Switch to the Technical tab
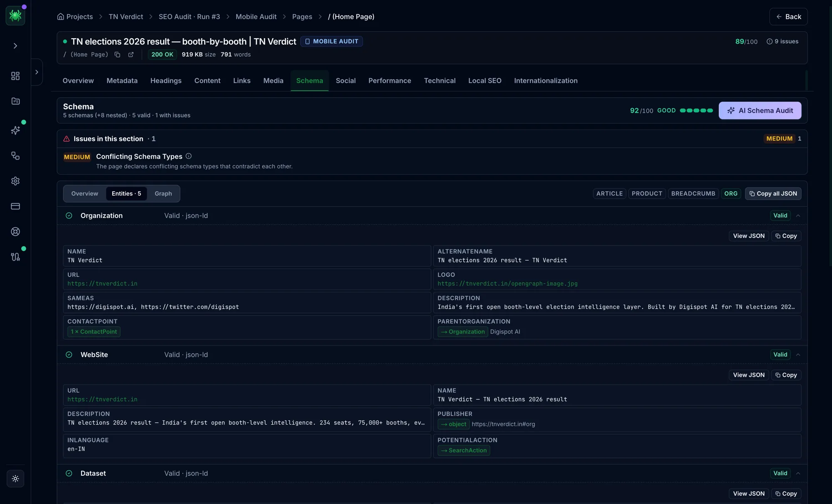Screen dimensions: 832x504 pyautogui.click(x=440, y=81)
